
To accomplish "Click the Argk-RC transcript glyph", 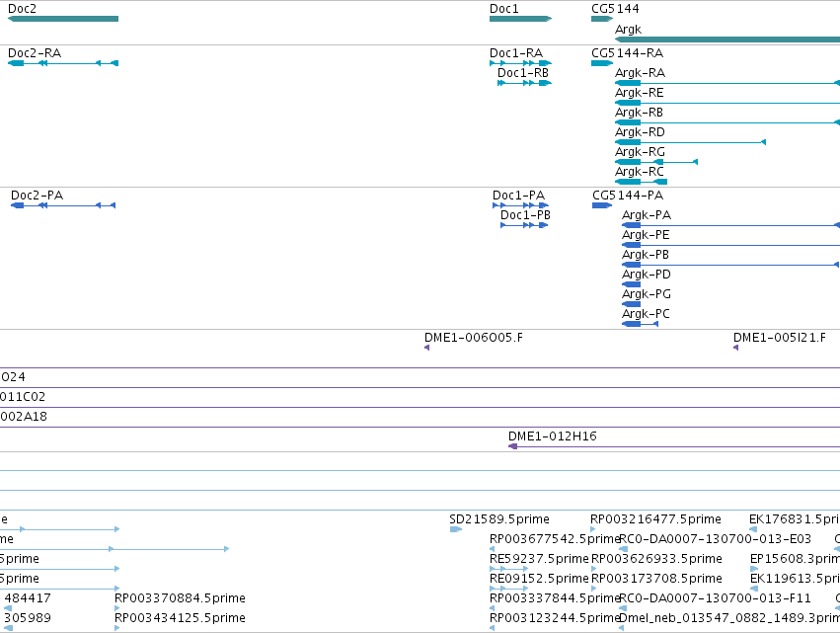I will [641, 182].
